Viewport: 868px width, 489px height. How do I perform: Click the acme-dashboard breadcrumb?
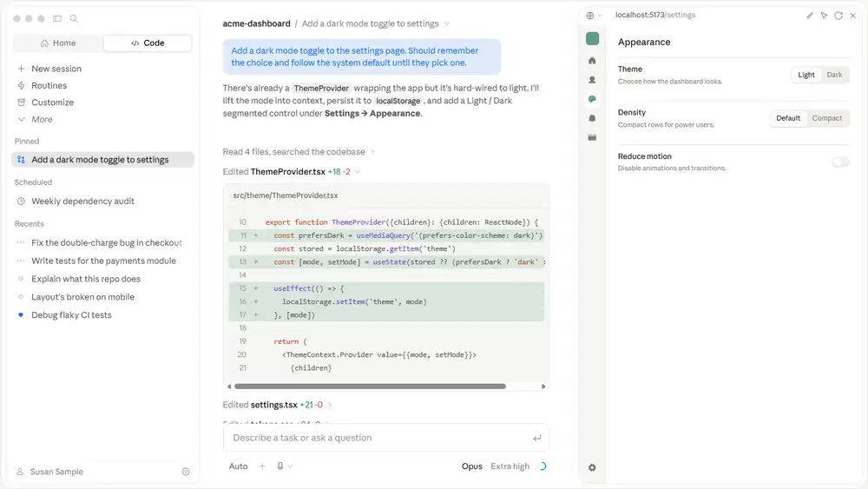256,23
